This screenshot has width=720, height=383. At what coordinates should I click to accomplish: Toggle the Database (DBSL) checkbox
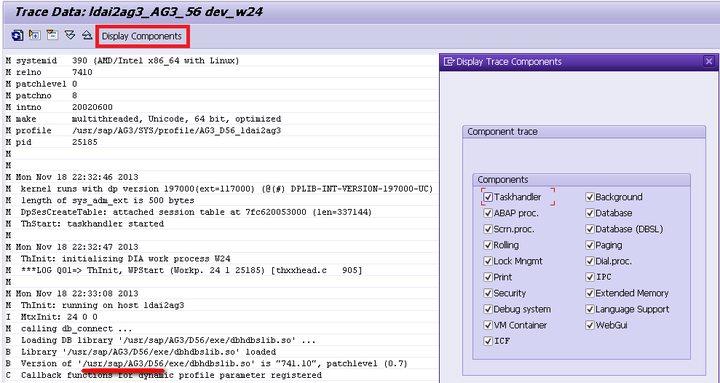pyautogui.click(x=590, y=229)
